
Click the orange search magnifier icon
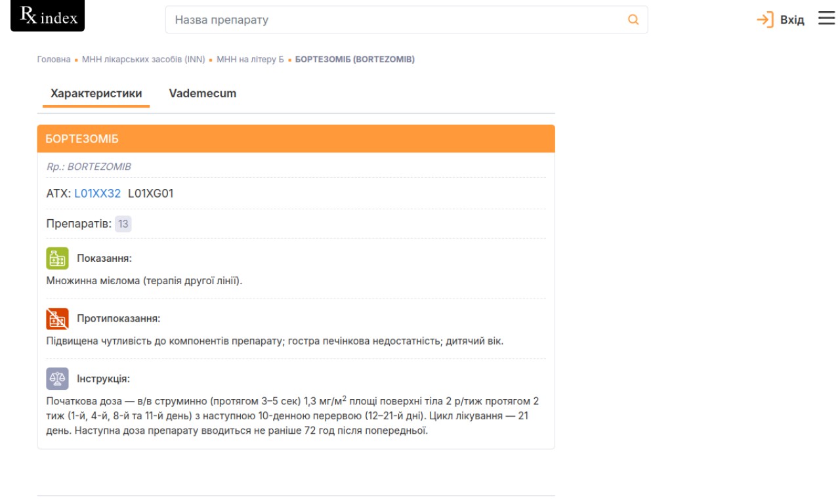[633, 20]
